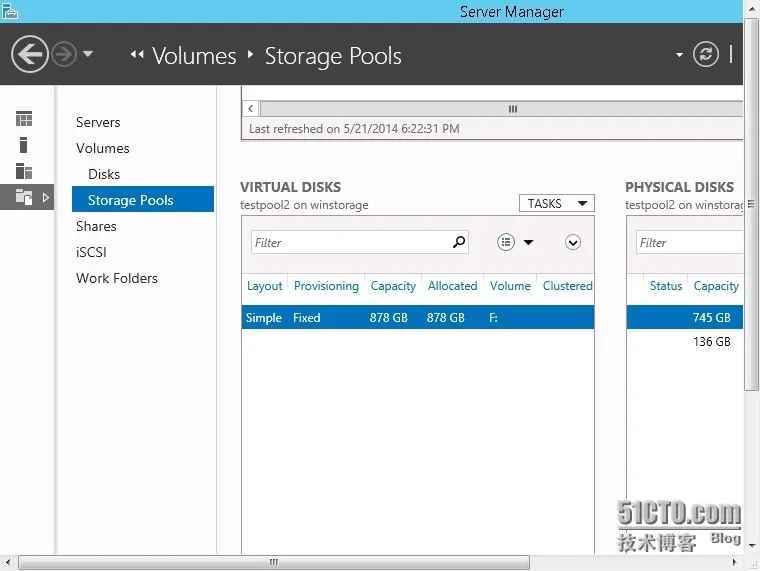
Task: Click the F: volume cell
Action: coord(493,317)
